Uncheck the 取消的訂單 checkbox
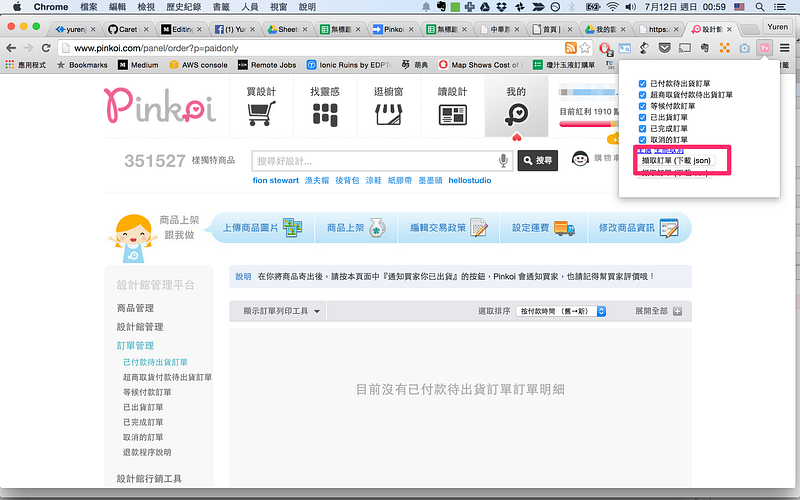 (x=643, y=140)
